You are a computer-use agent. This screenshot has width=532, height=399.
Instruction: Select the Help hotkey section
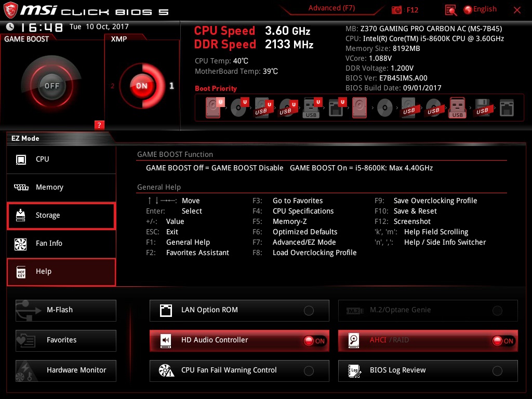[x=61, y=272]
